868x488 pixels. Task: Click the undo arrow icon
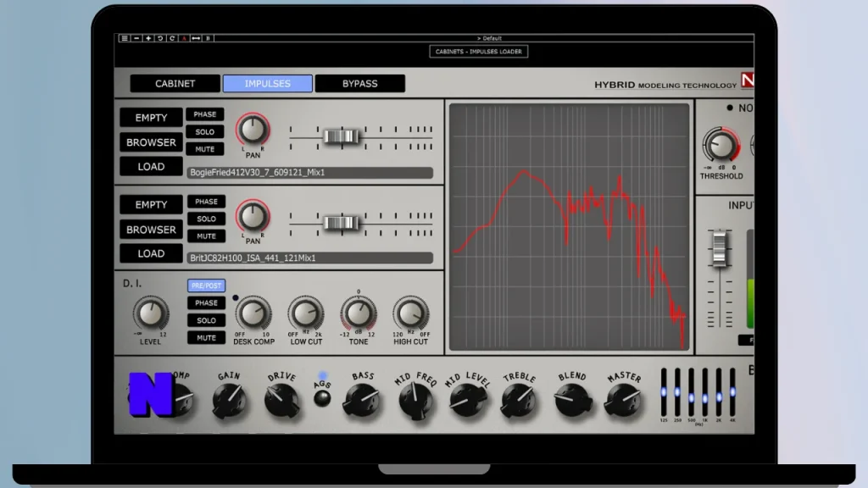tap(160, 38)
